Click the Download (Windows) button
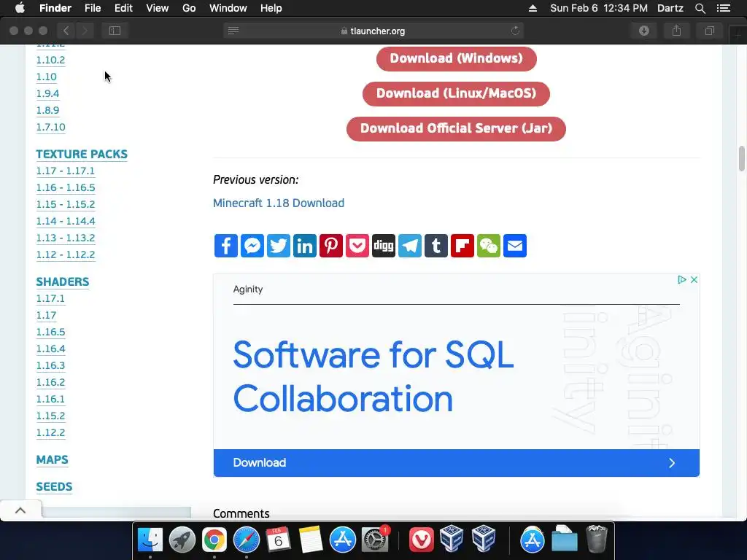Viewport: 747px width, 560px height. [x=457, y=58]
